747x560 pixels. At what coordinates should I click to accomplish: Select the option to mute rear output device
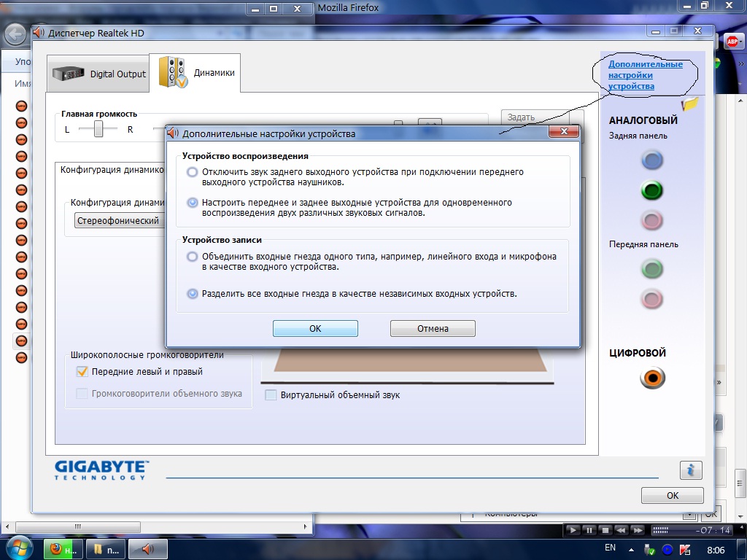point(192,172)
